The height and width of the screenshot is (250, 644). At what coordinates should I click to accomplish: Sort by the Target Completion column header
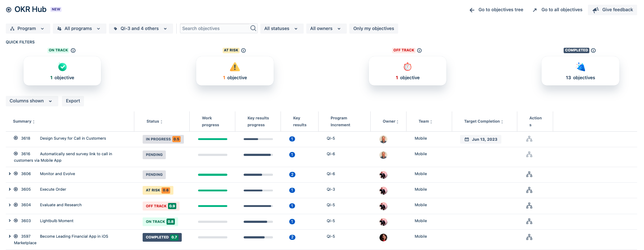(x=484, y=122)
